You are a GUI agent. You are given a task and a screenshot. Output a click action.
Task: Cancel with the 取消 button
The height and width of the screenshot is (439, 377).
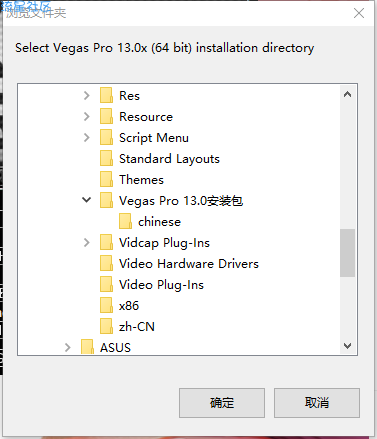point(317,403)
